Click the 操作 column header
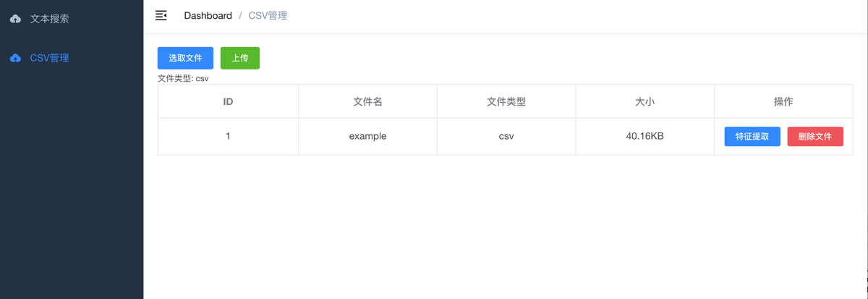The height and width of the screenshot is (299, 868). tap(784, 101)
